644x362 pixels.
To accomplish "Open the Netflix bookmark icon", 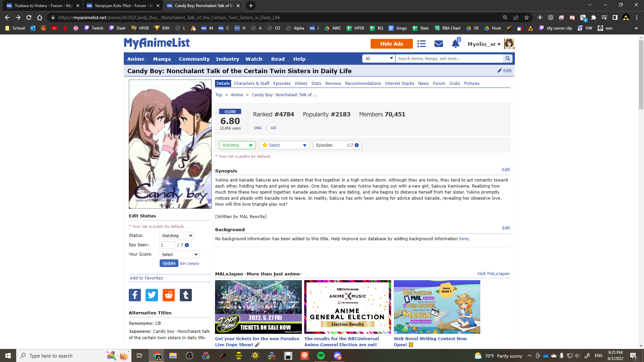I will tap(65, 28).
